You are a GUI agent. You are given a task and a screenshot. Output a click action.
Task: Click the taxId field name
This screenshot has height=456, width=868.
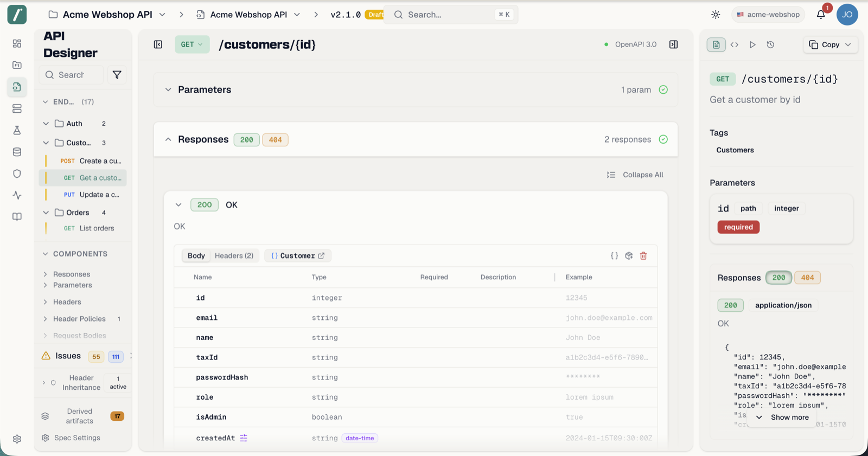coord(207,357)
